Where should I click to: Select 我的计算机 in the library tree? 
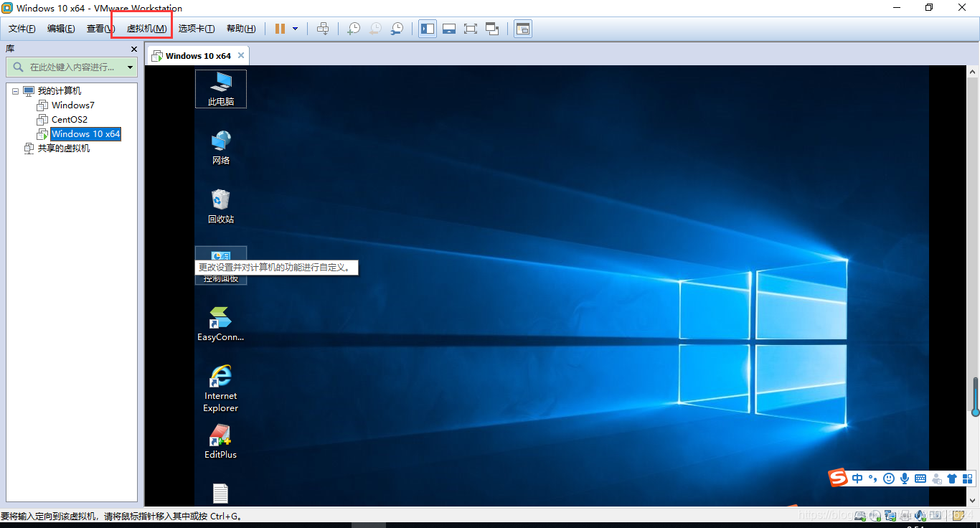tap(59, 91)
